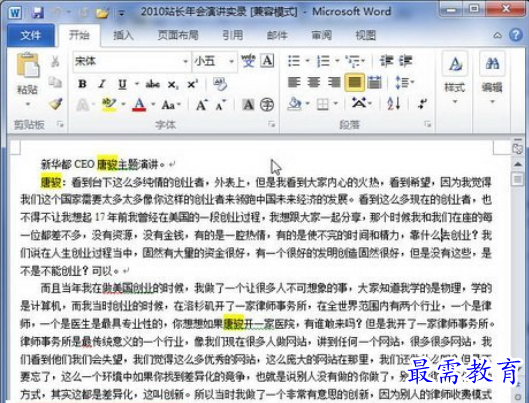Click the strikethrough abc icon

(x=152, y=84)
